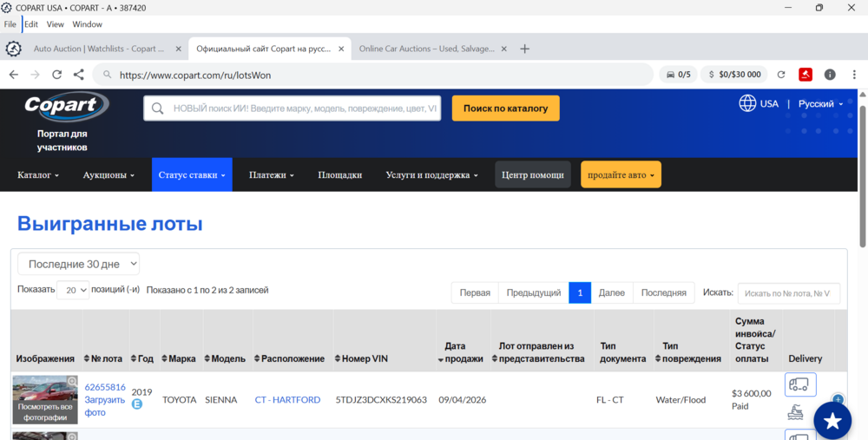Close the Online Car Auctions tab
This screenshot has height=440, width=868.
click(503, 49)
